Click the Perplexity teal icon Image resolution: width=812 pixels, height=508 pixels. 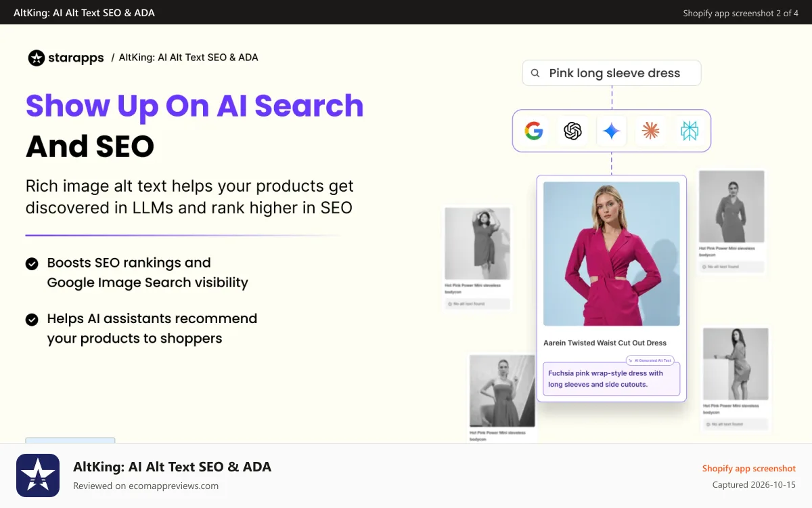690,131
